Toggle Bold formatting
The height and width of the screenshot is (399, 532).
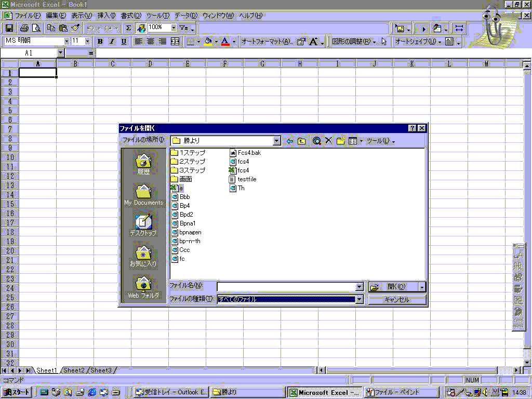pos(100,42)
